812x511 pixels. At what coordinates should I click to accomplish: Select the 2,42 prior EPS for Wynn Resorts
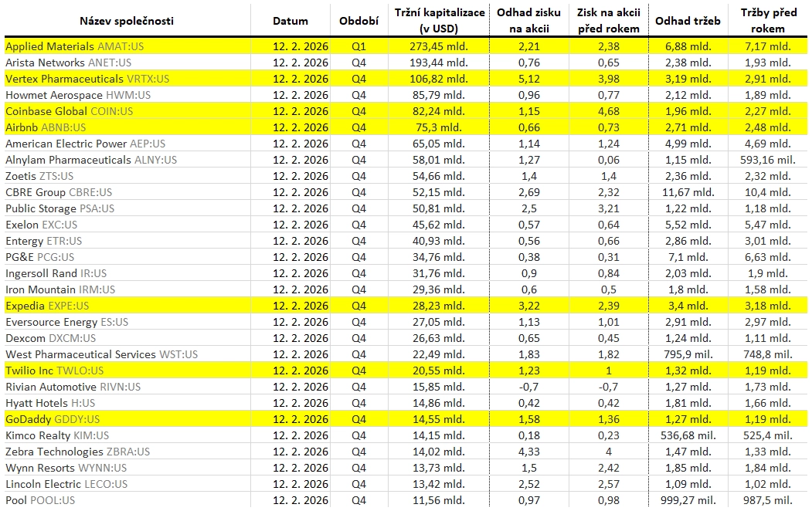tap(609, 468)
